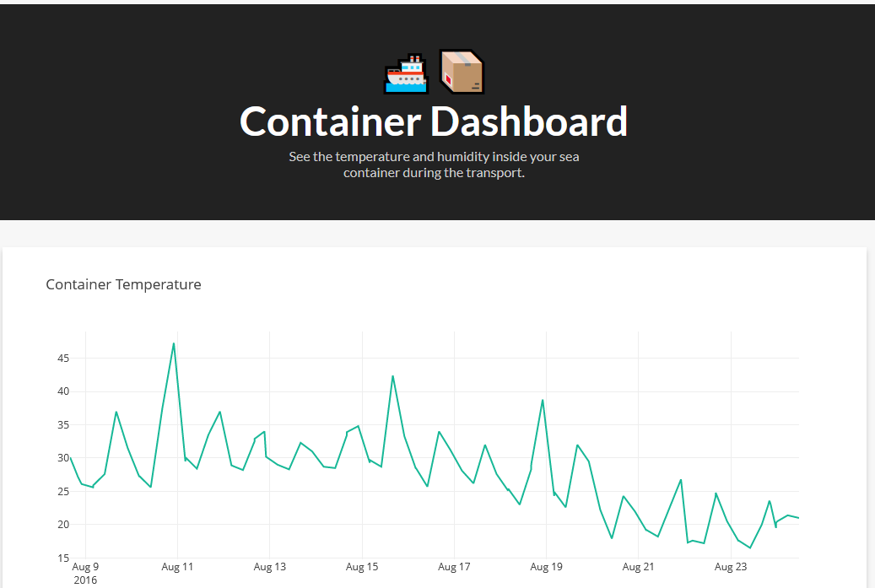875x588 pixels.
Task: Click the Aug 15 date label
Action: (x=362, y=567)
